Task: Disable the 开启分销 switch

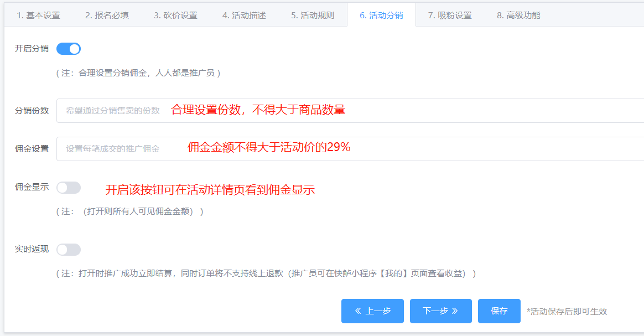Action: tap(69, 49)
